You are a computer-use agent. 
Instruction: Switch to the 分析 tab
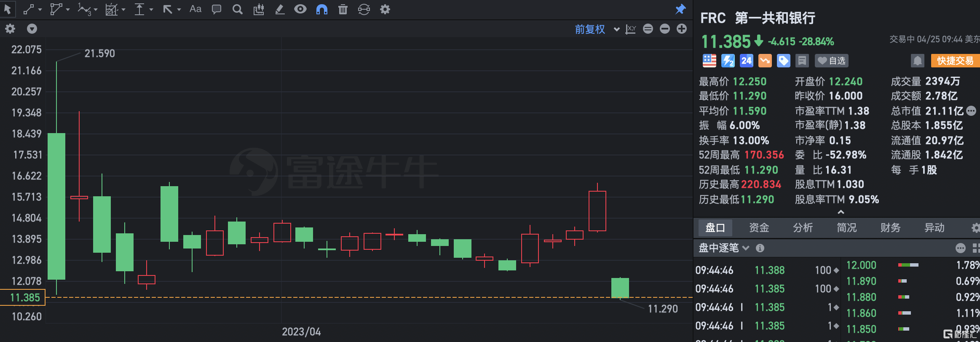click(803, 228)
